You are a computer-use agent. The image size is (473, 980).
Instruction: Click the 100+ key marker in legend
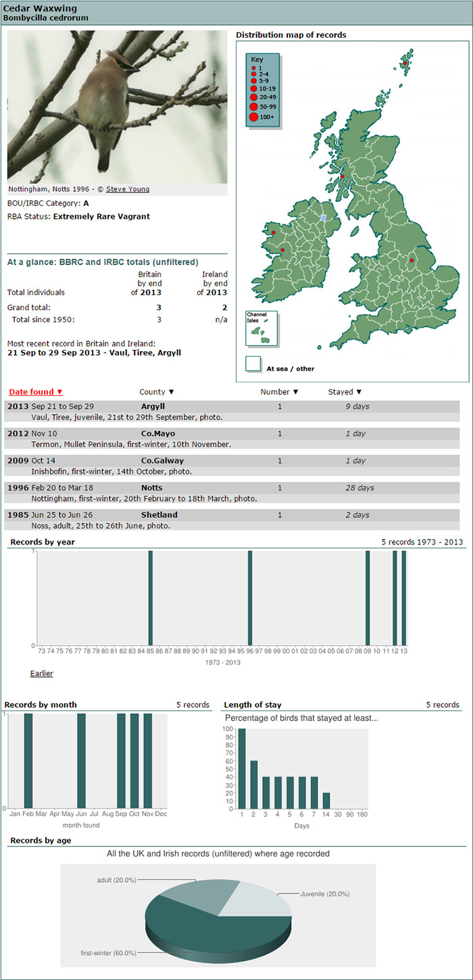(x=254, y=117)
